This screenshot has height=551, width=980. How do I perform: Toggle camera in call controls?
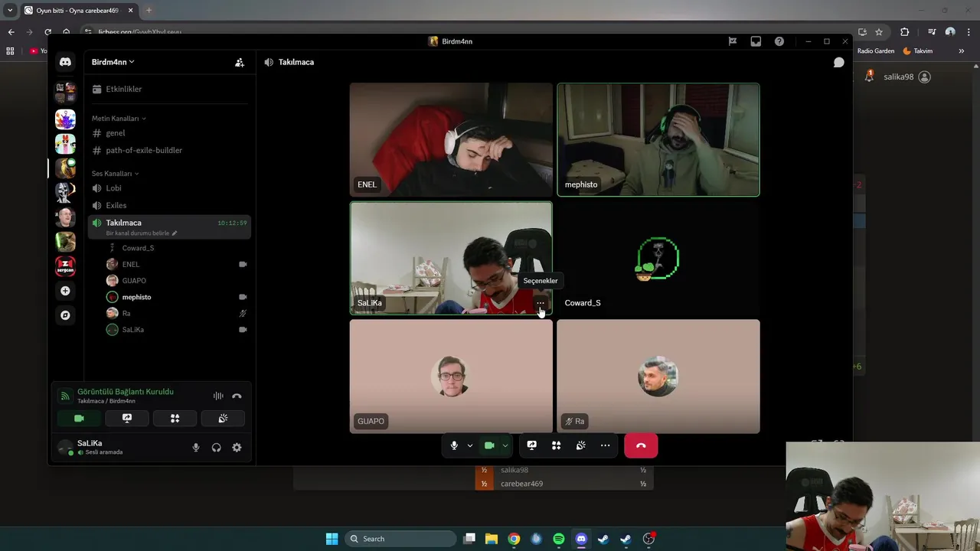pos(489,445)
